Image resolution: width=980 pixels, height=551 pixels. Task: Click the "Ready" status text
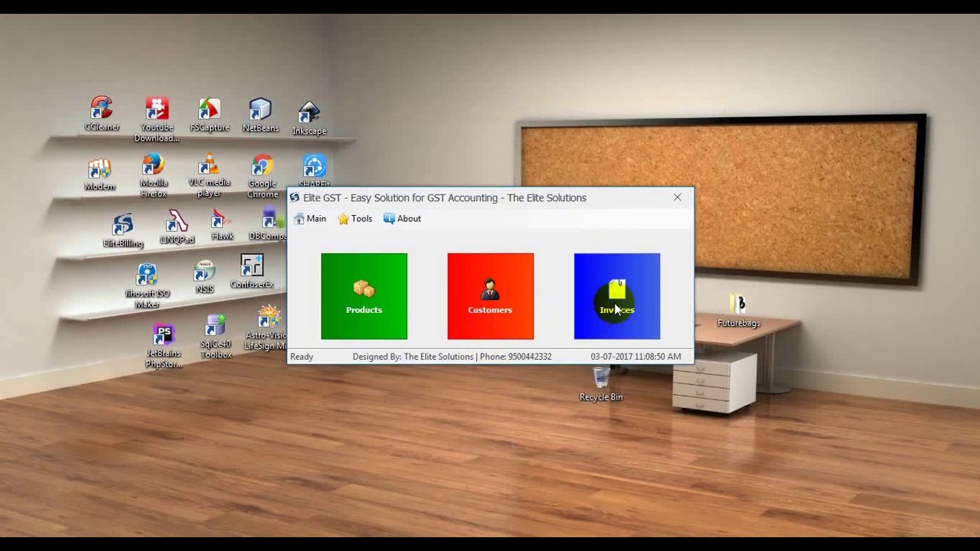pos(302,357)
